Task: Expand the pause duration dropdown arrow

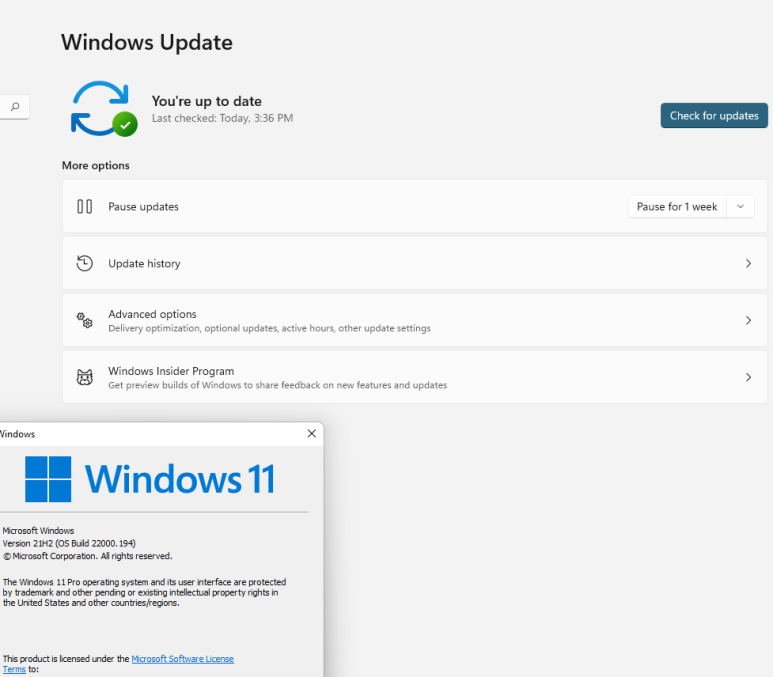Action: coord(740,207)
